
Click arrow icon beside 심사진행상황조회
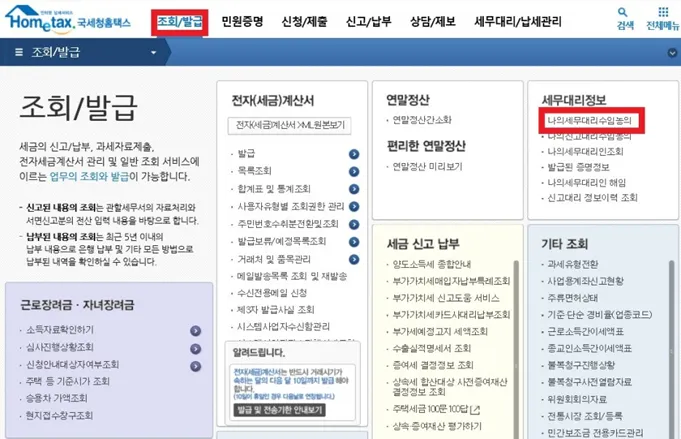point(195,349)
